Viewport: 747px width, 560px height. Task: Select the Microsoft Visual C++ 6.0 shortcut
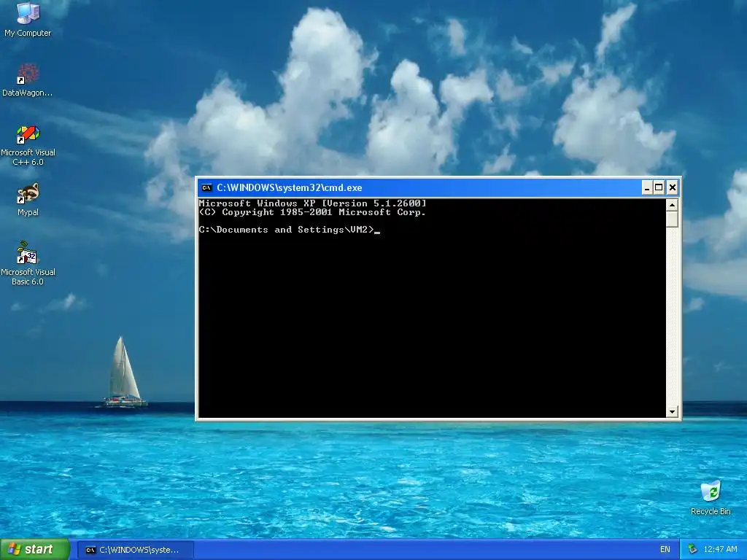(x=28, y=145)
